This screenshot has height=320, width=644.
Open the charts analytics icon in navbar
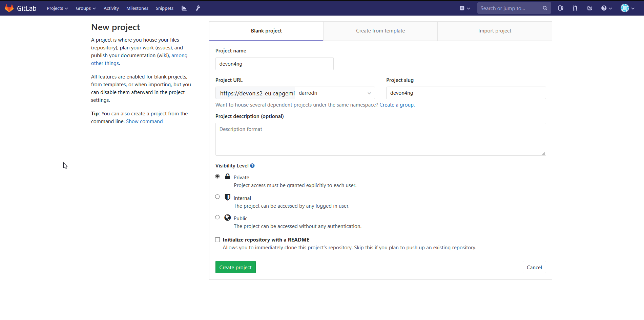(x=184, y=8)
